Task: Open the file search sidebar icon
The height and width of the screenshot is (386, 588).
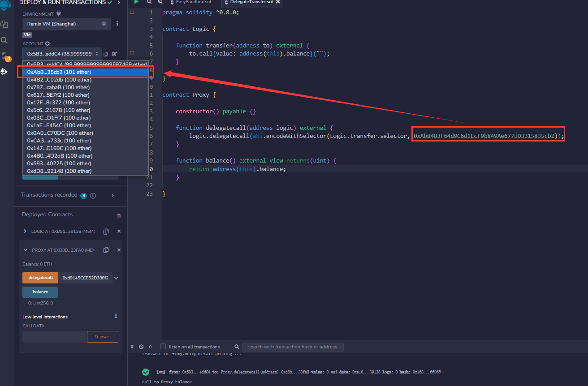Action: pos(4,40)
